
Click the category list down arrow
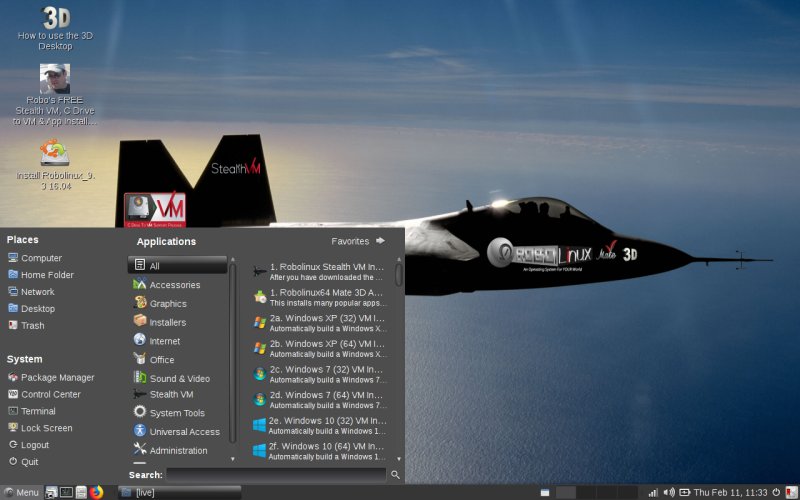tap(233, 459)
